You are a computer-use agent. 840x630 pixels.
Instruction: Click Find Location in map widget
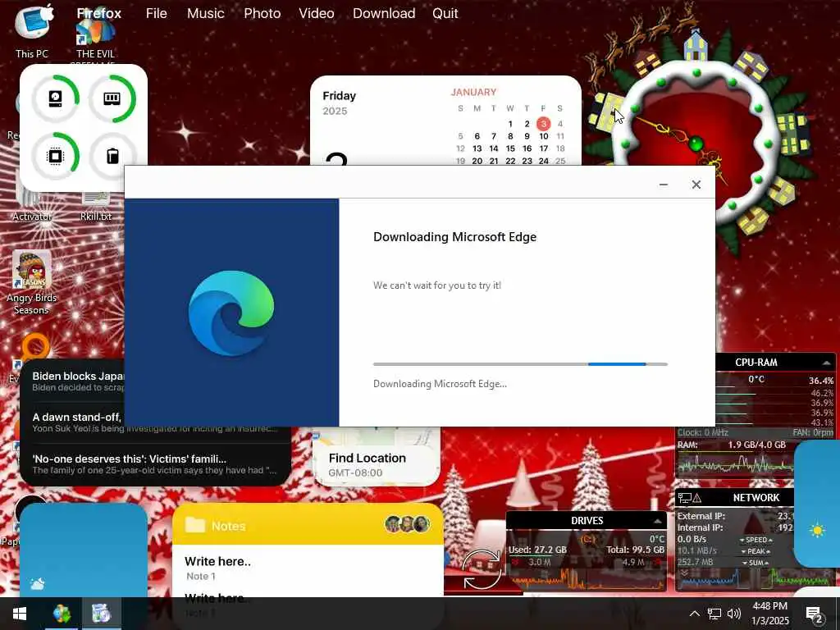point(367,458)
